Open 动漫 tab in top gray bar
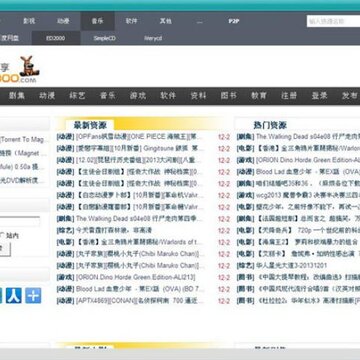The height and width of the screenshot is (360, 360). (63, 21)
